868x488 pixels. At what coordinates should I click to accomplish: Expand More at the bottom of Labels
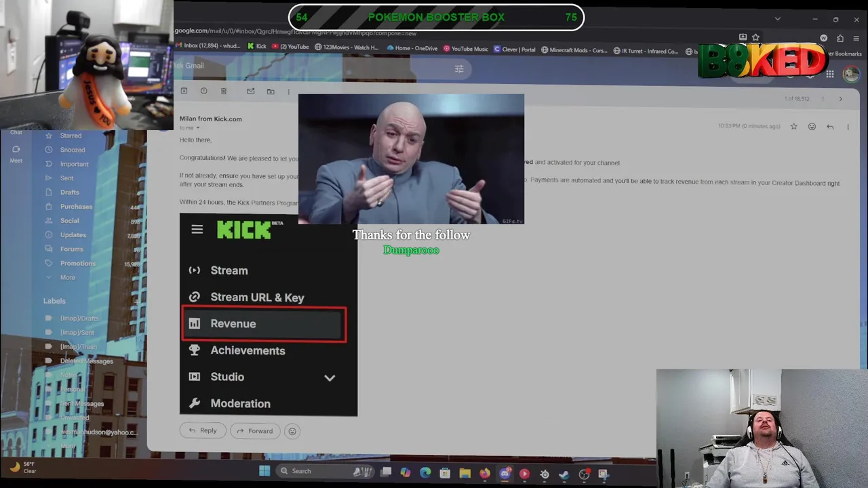click(x=67, y=446)
